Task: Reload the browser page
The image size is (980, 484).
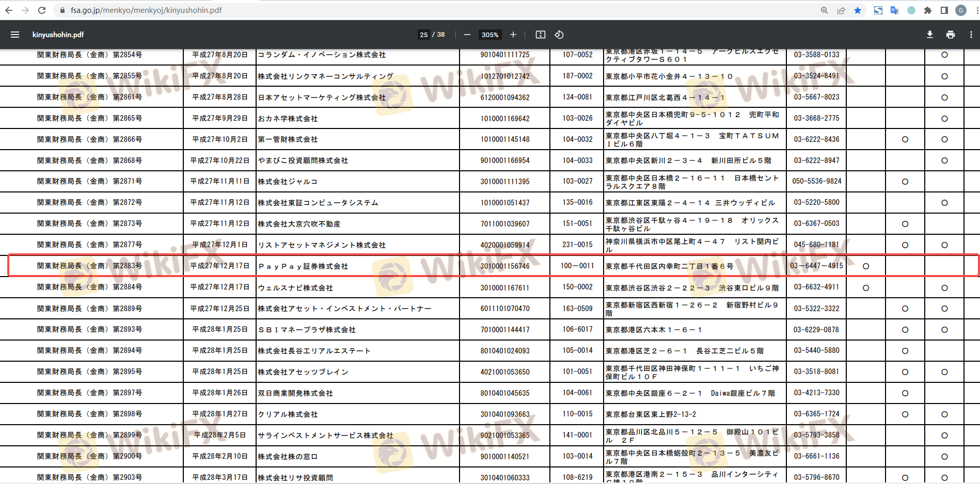Action: pos(42,10)
